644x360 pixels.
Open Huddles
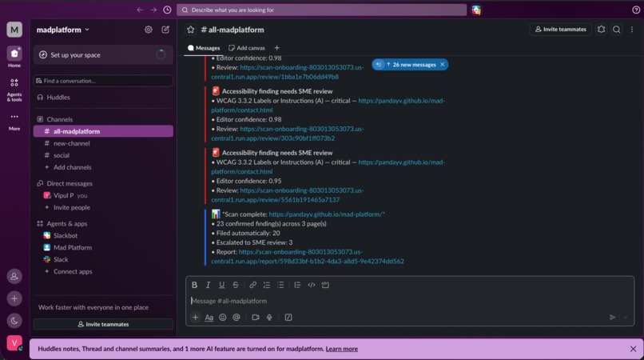[x=103, y=97]
